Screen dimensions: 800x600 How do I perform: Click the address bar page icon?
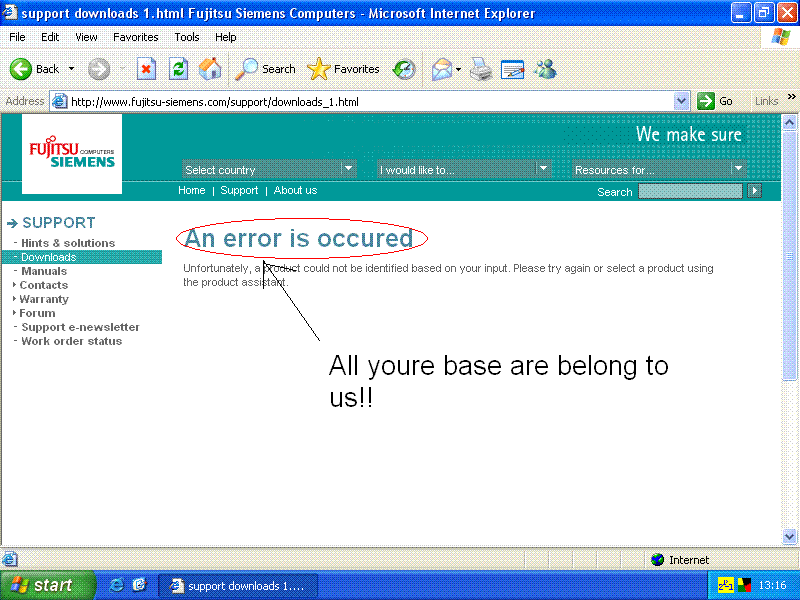tap(60, 101)
